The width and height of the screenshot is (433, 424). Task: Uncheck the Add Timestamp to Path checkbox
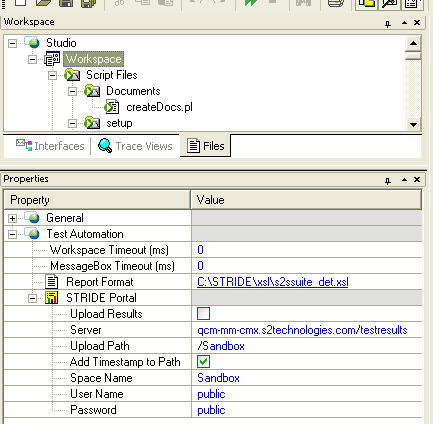point(203,362)
